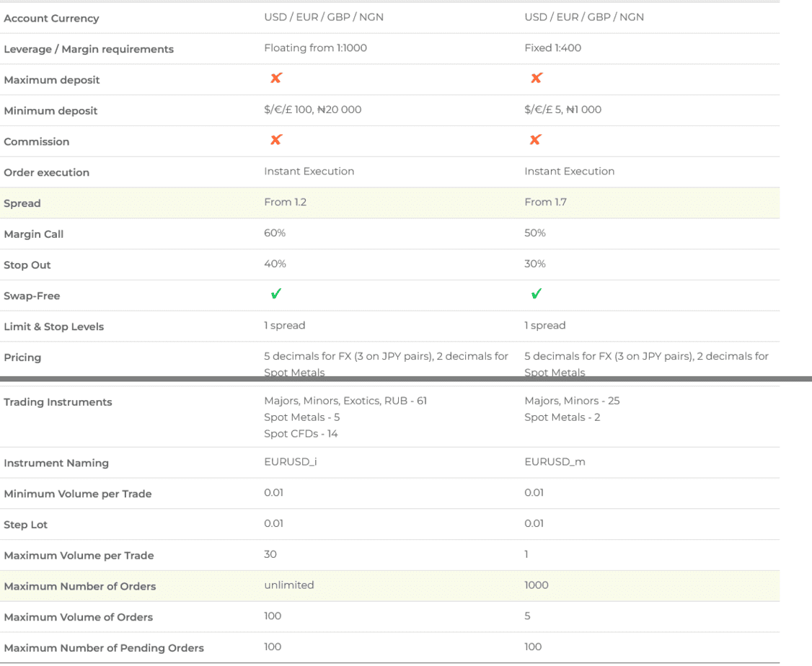Select the 'Floating from 1:1000' leverage value
This screenshot has width=812, height=666.
coord(315,48)
